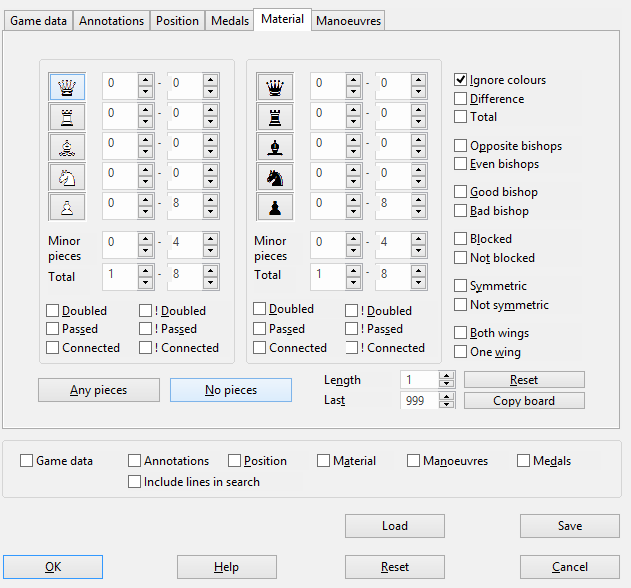Focus the Last value field
Screen dimensions: 631x588
(x=419, y=401)
